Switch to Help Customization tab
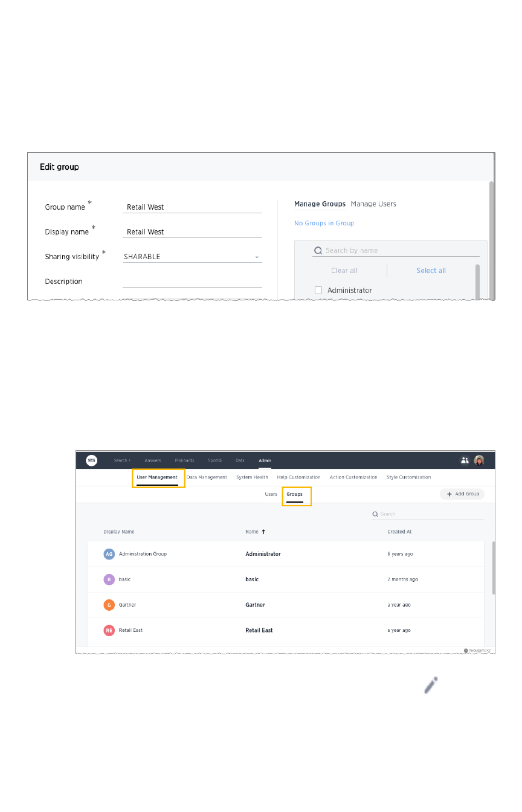Image resolution: width=522 pixels, height=812 pixels. [x=298, y=477]
